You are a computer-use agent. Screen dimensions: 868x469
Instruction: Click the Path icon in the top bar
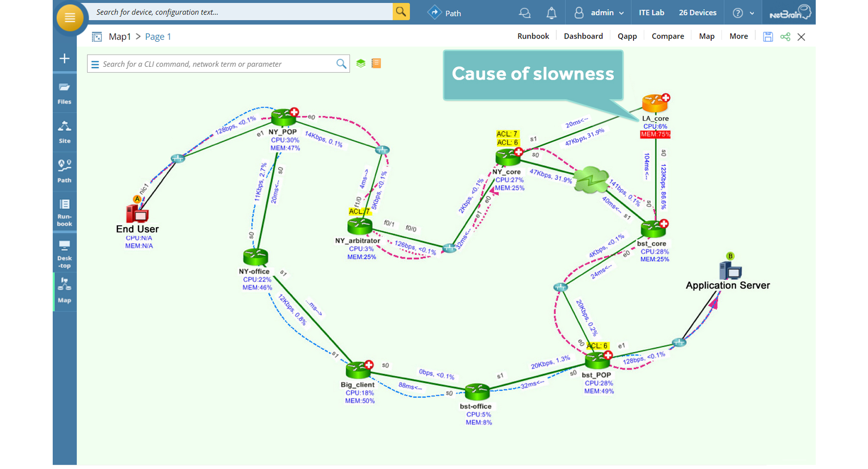pyautogui.click(x=434, y=13)
